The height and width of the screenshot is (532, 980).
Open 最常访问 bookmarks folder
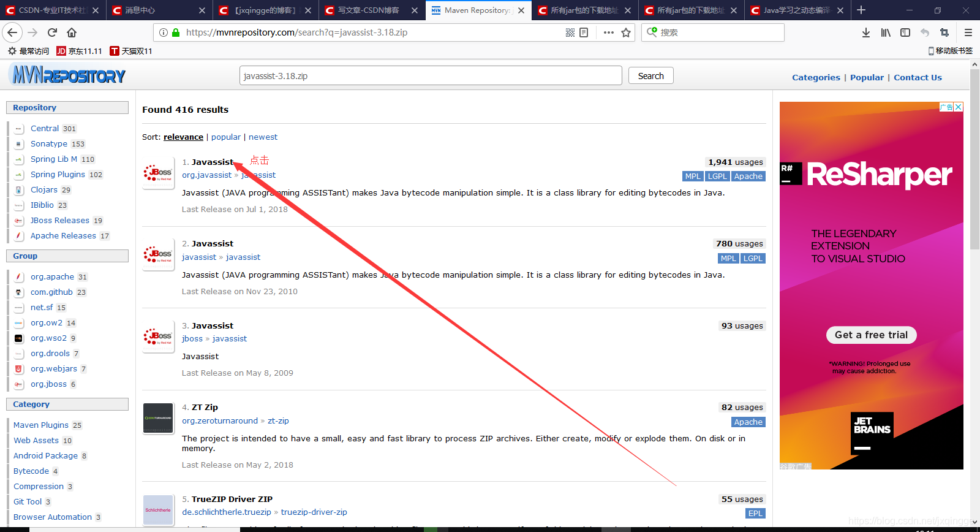(x=28, y=51)
